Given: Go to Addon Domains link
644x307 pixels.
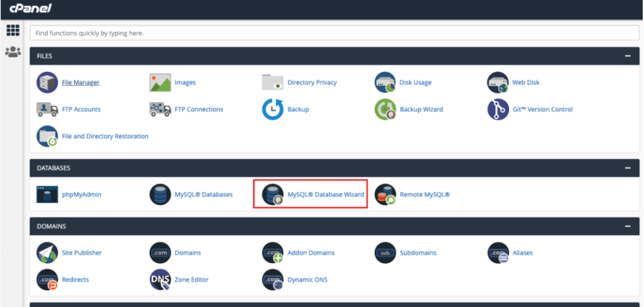Looking at the screenshot, I should [311, 253].
